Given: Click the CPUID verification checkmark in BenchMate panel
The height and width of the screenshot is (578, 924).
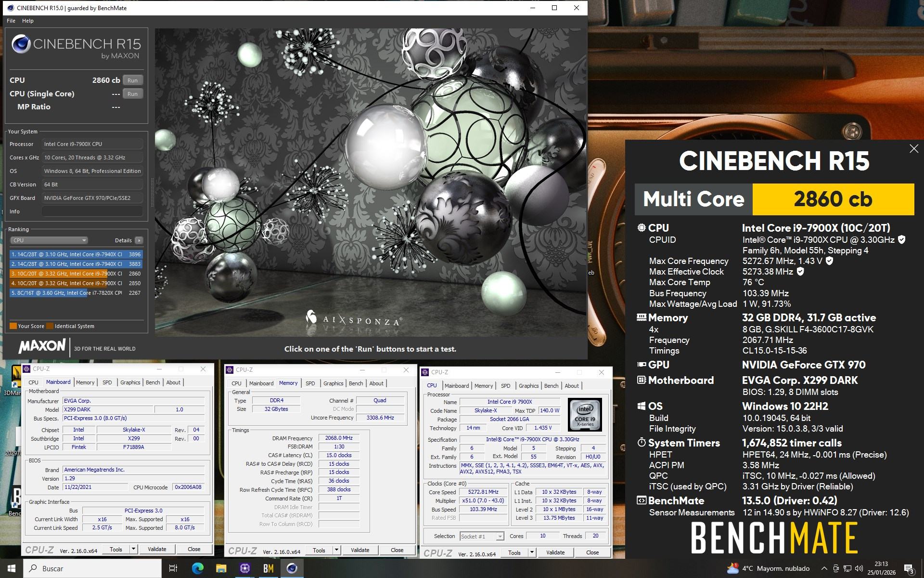Looking at the screenshot, I should click(902, 239).
